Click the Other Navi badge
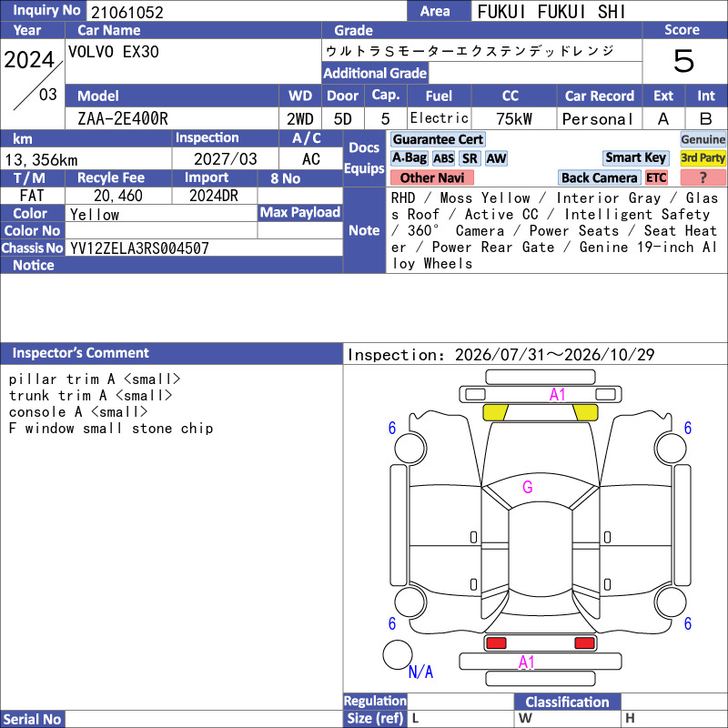 [431, 177]
